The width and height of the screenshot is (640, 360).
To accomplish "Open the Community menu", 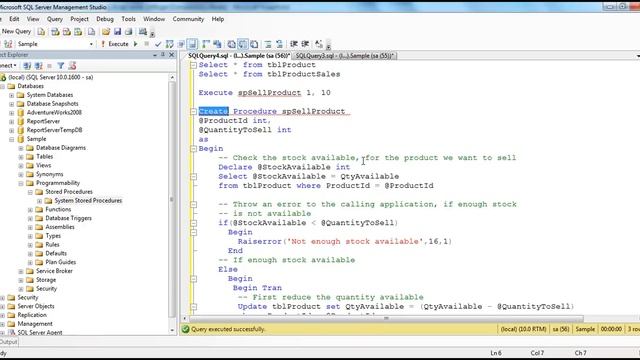I will point(188,19).
